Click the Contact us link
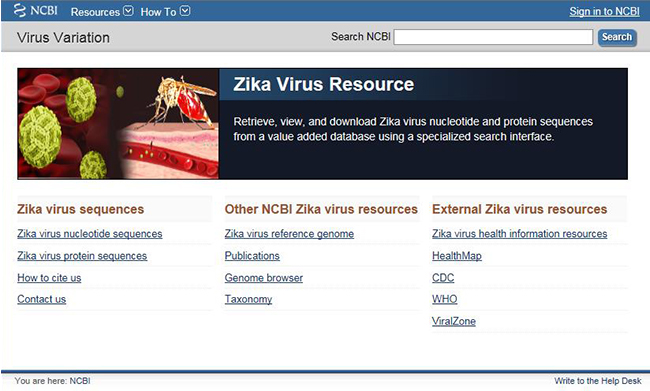Viewport: 650px width, 391px height. [41, 299]
